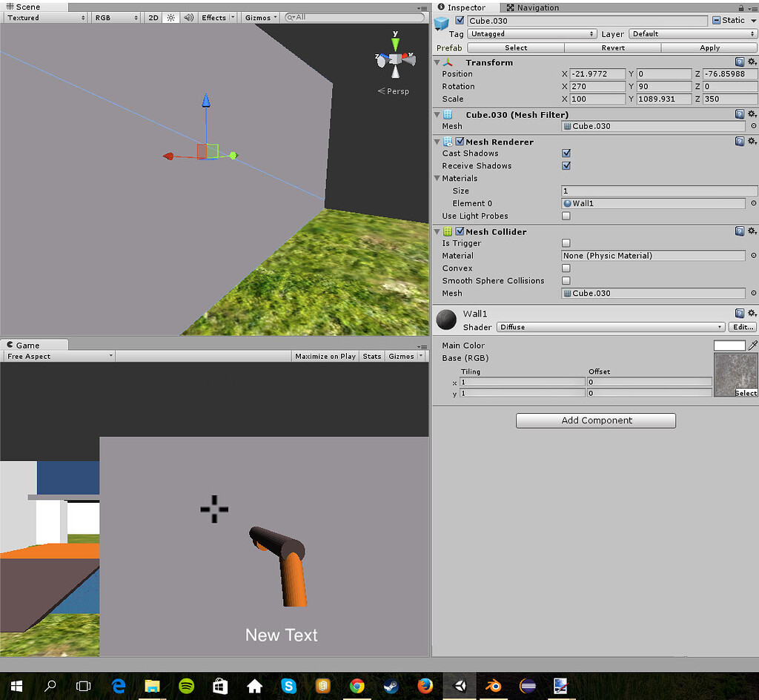Viewport: 759px width, 700px height.
Task: Enable Is Trigger on the Mesh Collider
Action: [566, 242]
